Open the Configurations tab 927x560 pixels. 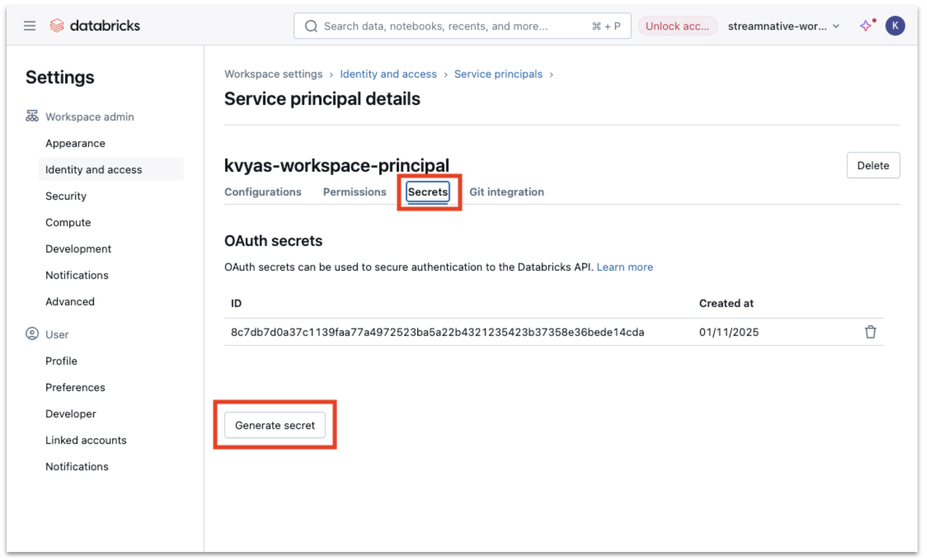(x=263, y=192)
